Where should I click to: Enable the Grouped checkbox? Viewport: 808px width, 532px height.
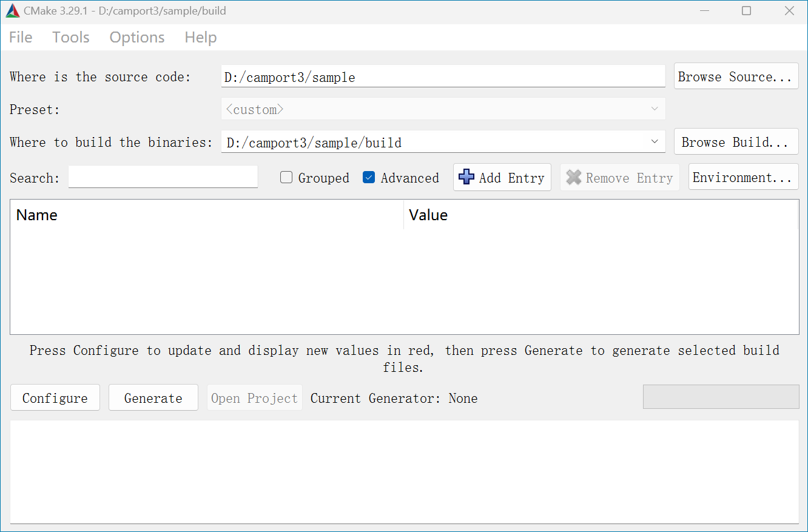(286, 178)
